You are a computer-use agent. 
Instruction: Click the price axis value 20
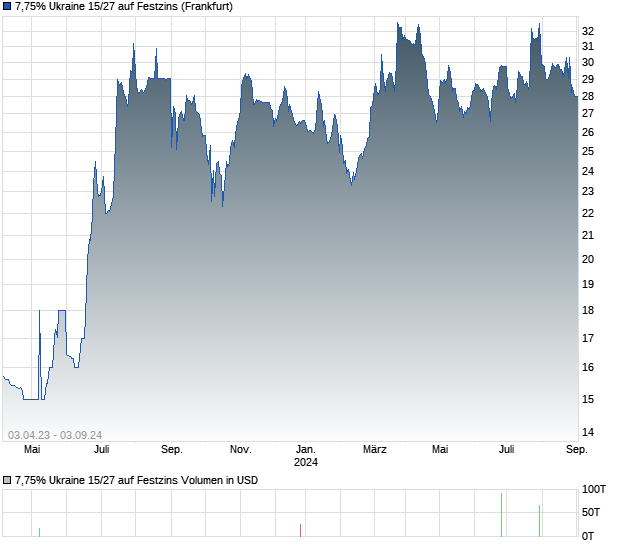click(588, 259)
